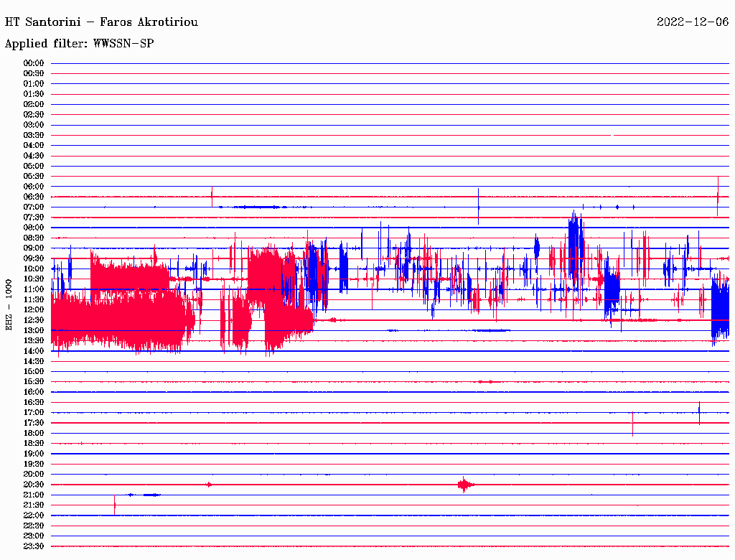Click the 18:30 time label
Image resolution: width=735 pixels, height=560 pixels.
pyautogui.click(x=33, y=444)
